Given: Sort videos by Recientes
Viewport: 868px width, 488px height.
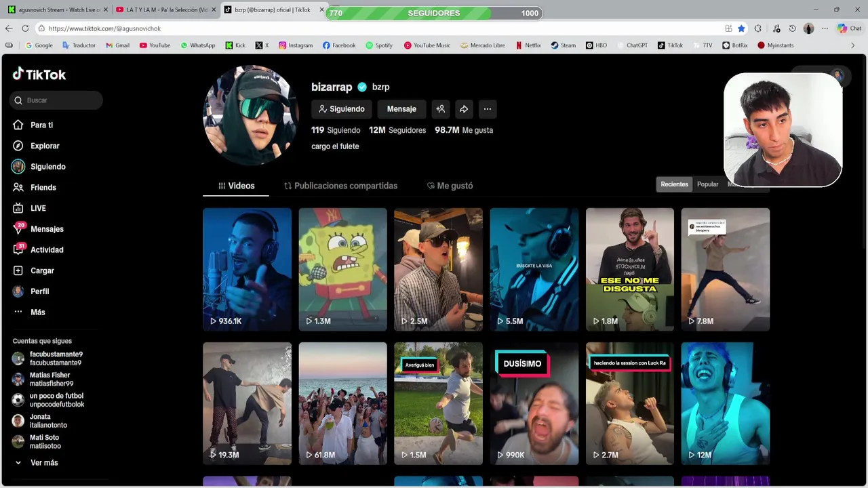Looking at the screenshot, I should (x=674, y=184).
